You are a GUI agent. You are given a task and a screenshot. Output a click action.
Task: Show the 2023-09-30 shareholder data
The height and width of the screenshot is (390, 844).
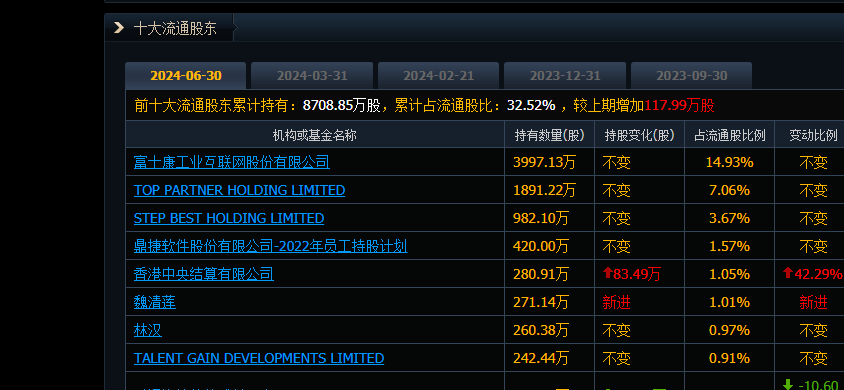(692, 76)
